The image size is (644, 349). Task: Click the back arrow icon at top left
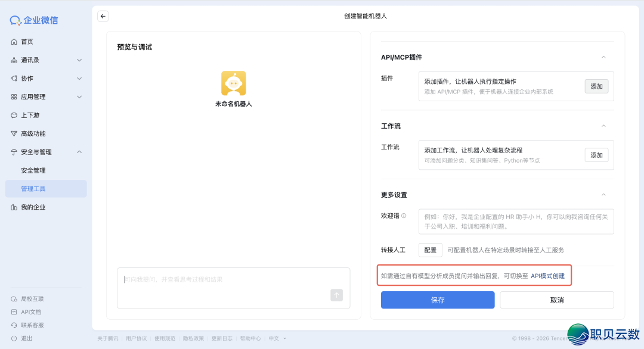click(103, 16)
